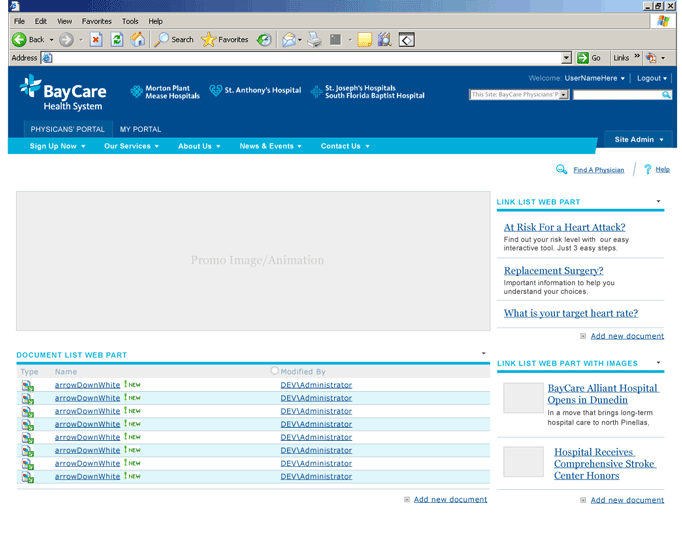This screenshot has width=682, height=545.
Task: Open About Us navigation menu
Action: tap(199, 146)
